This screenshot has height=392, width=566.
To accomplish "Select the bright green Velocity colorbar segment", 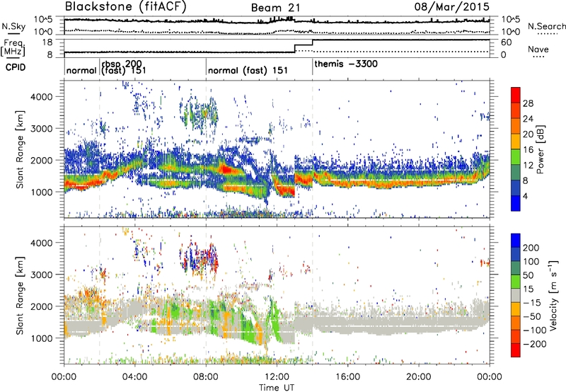I will tap(516, 282).
